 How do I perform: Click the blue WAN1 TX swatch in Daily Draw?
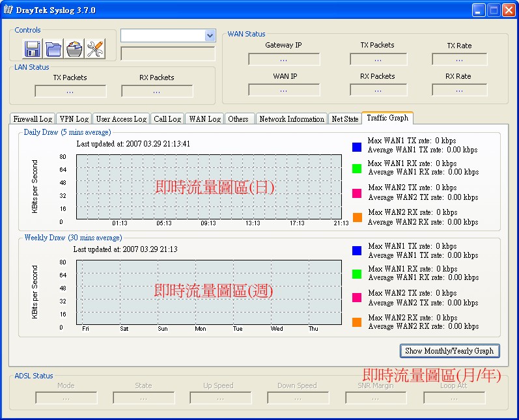click(357, 147)
